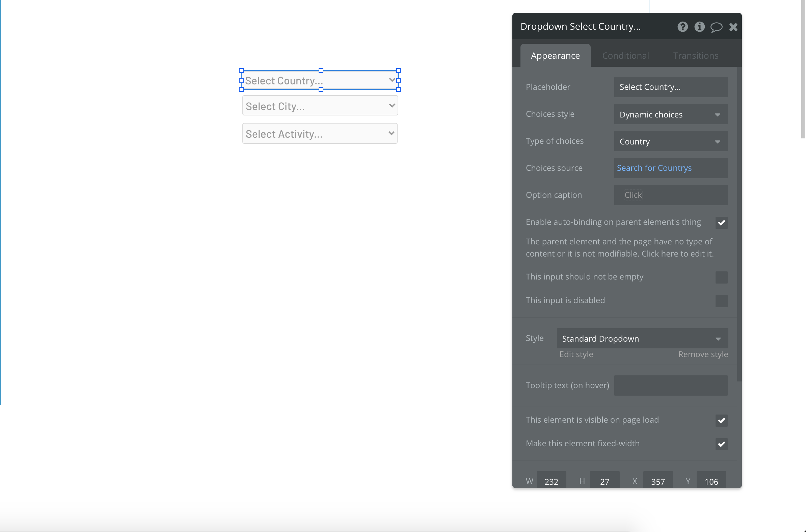Check 'This input is disabled' box
The width and height of the screenshot is (806, 532).
(x=721, y=301)
